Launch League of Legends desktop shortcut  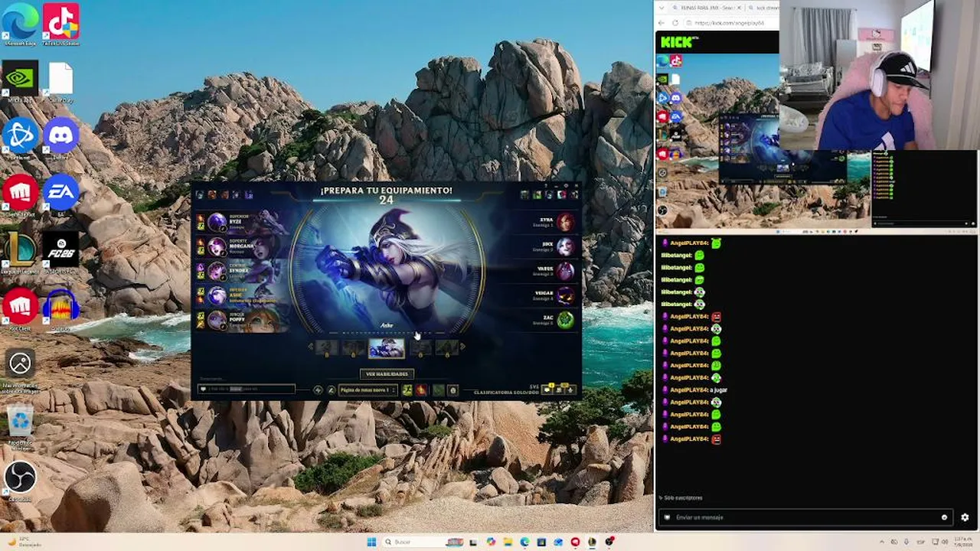pyautogui.click(x=21, y=253)
